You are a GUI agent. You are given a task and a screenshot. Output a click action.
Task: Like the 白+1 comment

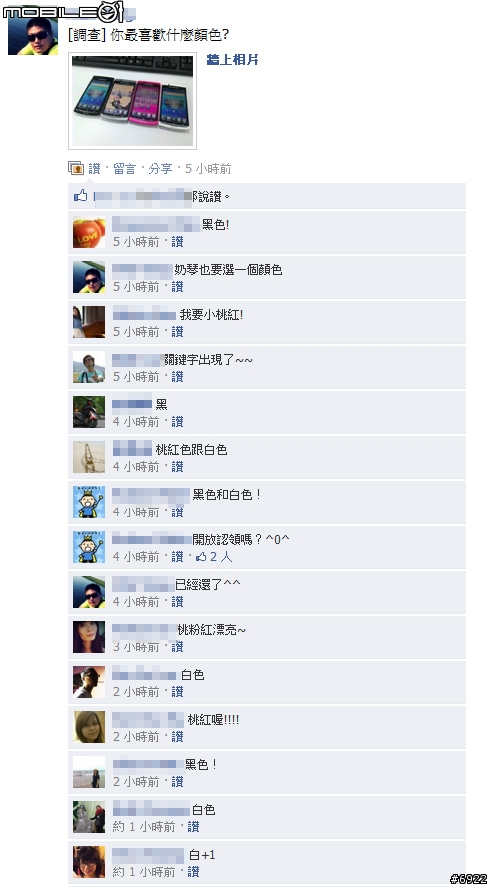tap(193, 872)
